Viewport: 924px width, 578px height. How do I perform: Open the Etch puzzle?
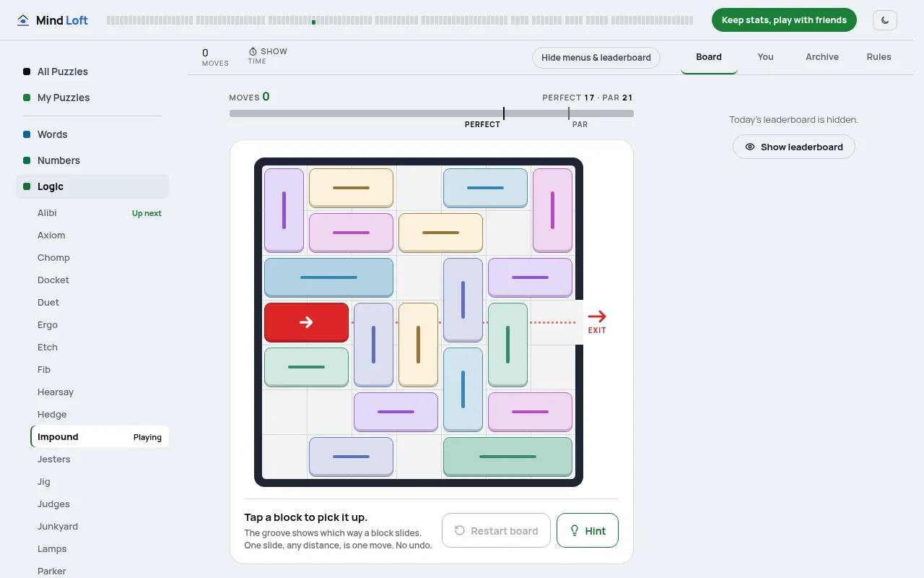(100, 348)
